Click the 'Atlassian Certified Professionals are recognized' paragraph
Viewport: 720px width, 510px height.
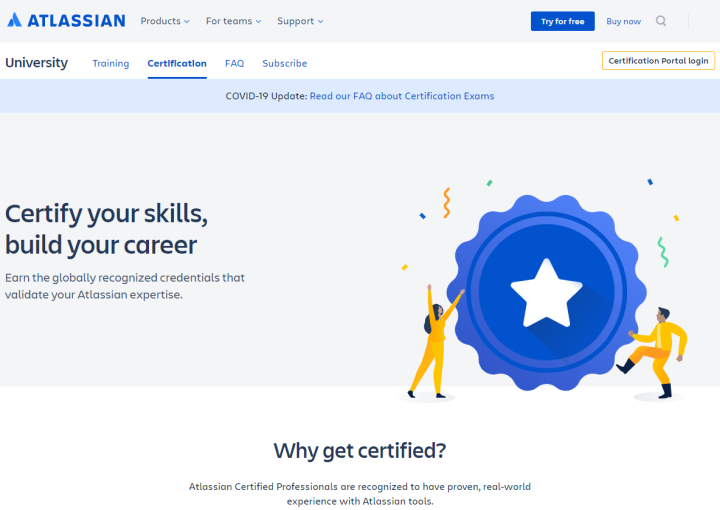click(360, 493)
